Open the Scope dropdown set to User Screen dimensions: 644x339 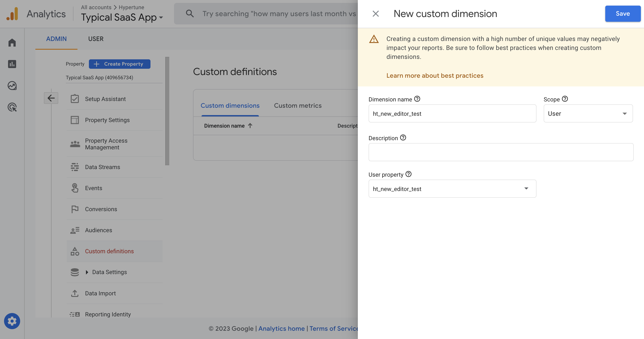click(x=588, y=114)
